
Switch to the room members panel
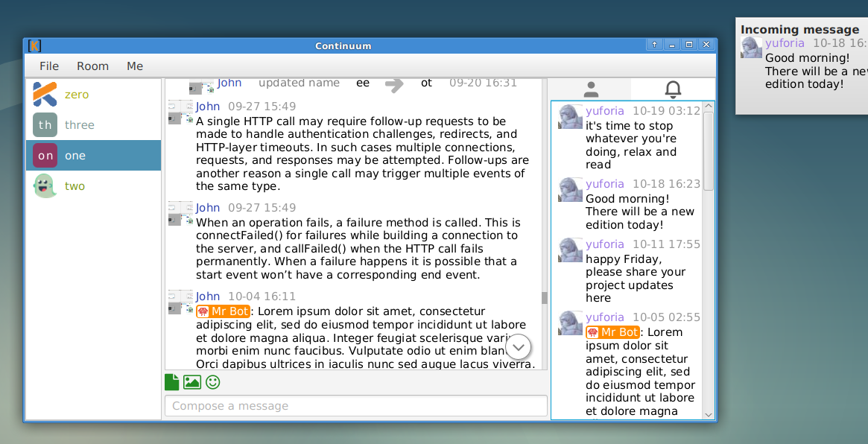pyautogui.click(x=591, y=89)
